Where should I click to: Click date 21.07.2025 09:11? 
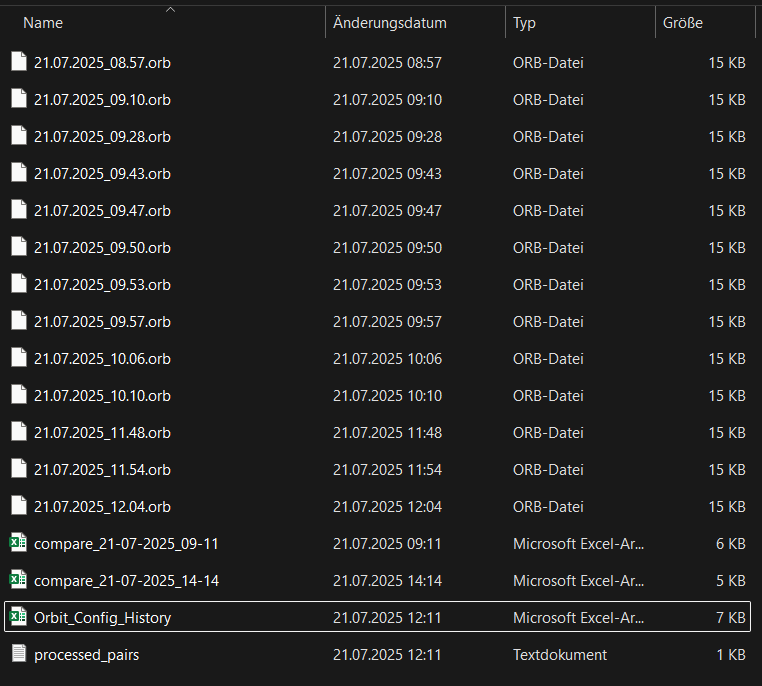pyautogui.click(x=387, y=544)
